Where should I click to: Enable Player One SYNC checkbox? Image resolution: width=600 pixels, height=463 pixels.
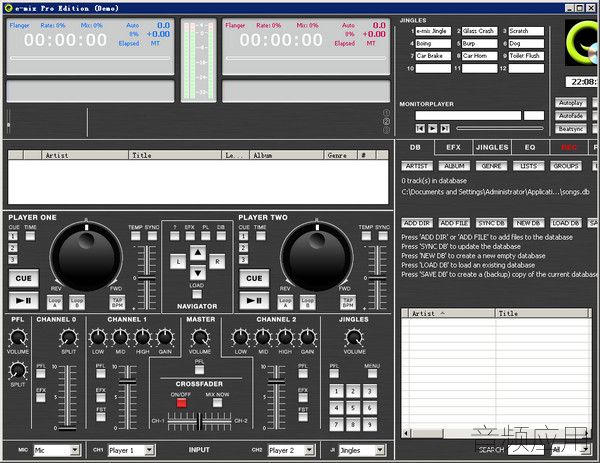[152, 236]
